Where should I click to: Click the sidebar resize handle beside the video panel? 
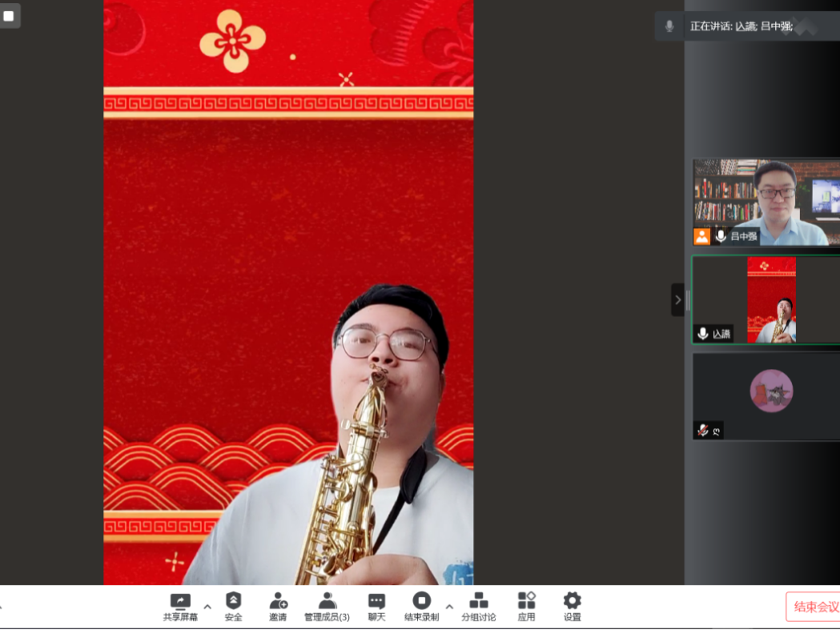click(x=688, y=300)
